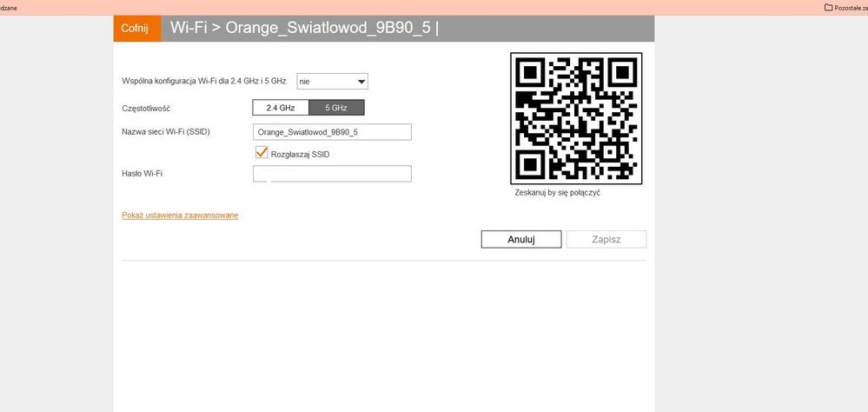868x412 pixels.
Task: Click the page title Wi-Fi > Orange_Swiatlowod_9B90_5
Action: click(304, 28)
